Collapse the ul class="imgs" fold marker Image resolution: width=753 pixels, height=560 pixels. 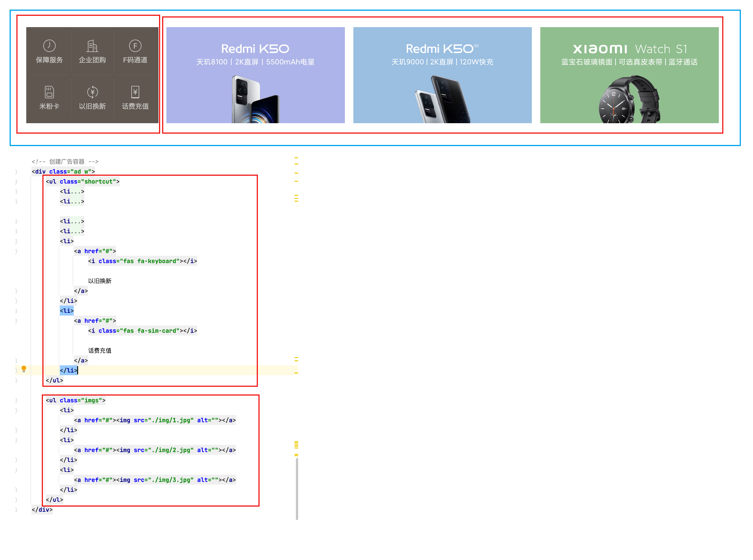(16, 401)
